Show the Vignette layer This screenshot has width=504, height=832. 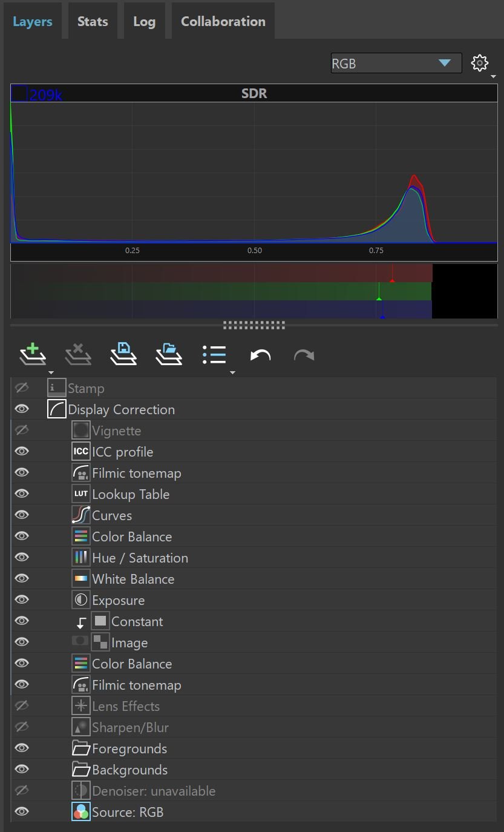pyautogui.click(x=22, y=430)
